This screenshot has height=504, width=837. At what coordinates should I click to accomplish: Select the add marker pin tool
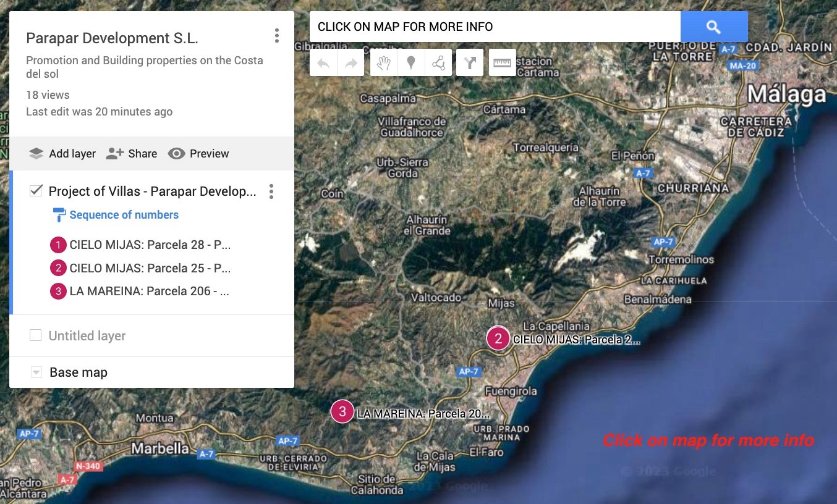click(x=411, y=63)
